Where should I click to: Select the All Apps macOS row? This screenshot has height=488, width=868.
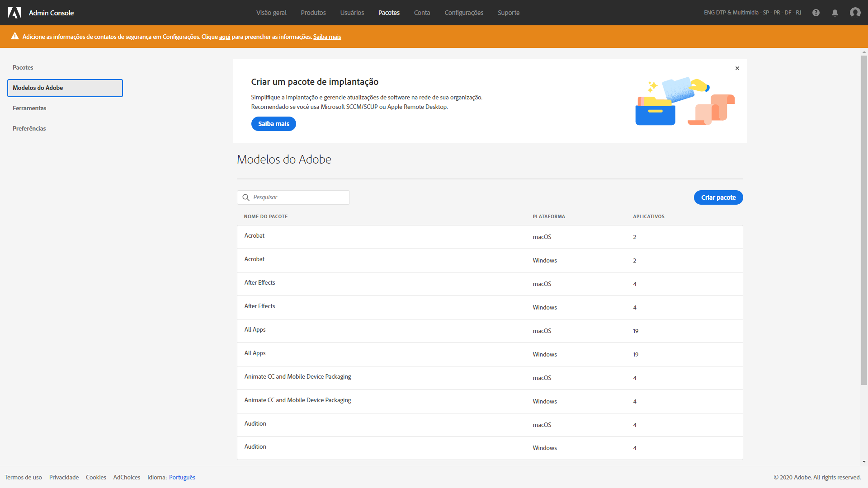pos(490,331)
